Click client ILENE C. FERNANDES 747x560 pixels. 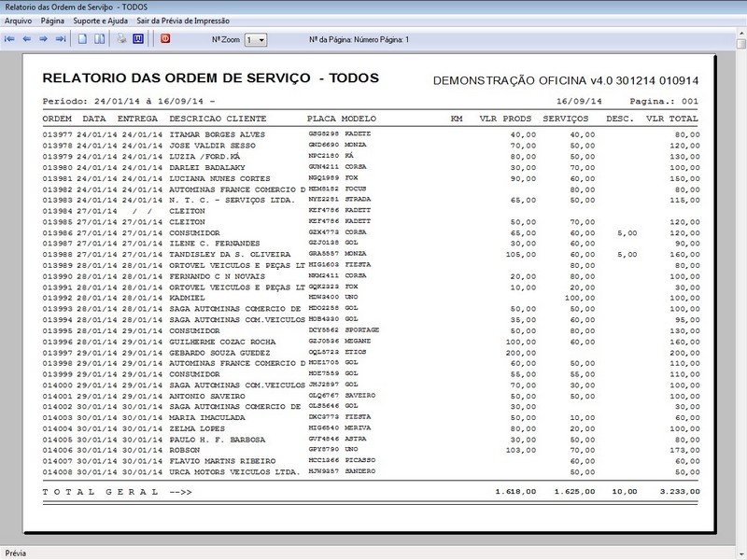[x=215, y=244]
